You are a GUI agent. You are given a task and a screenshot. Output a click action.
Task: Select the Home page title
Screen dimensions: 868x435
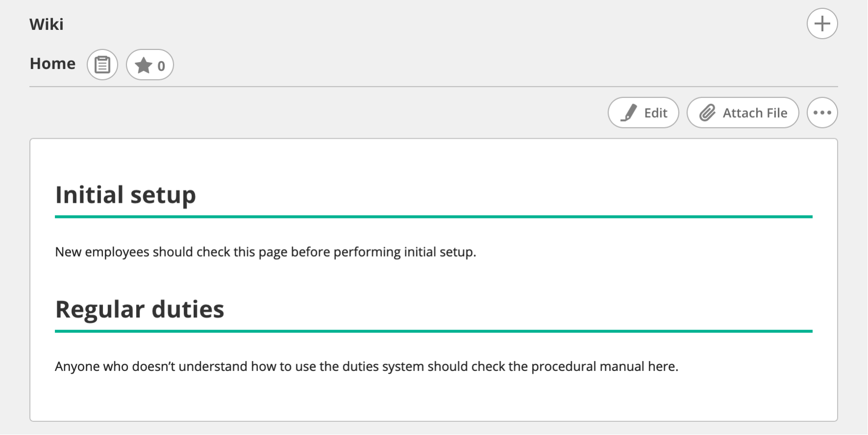[52, 64]
